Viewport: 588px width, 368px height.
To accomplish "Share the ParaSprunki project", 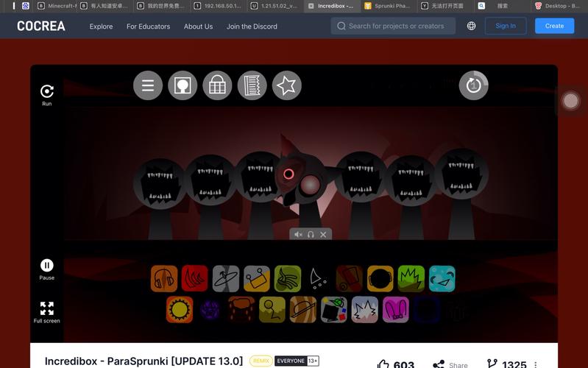I will click(x=450, y=364).
